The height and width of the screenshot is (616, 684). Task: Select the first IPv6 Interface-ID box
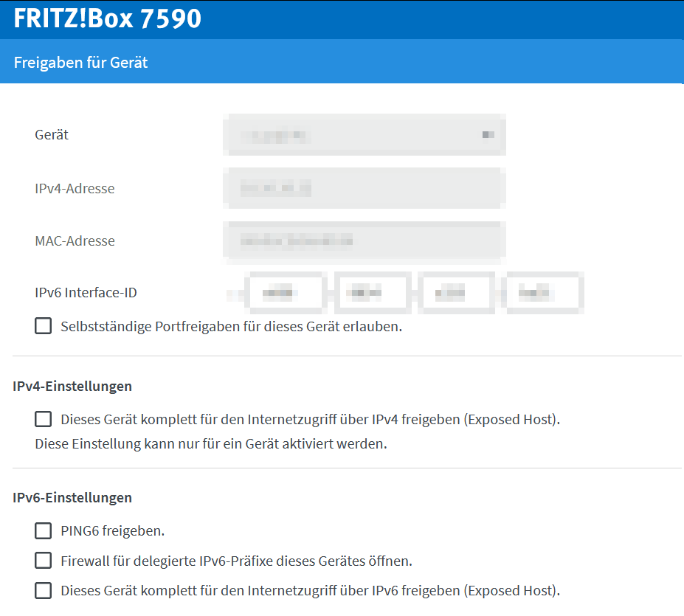[286, 293]
